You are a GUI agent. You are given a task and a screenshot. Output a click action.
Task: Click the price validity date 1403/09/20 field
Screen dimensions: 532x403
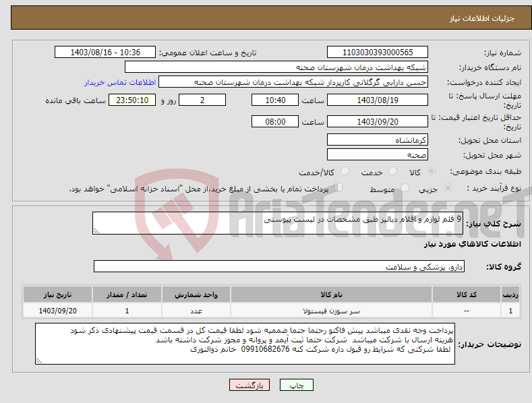pos(378,121)
